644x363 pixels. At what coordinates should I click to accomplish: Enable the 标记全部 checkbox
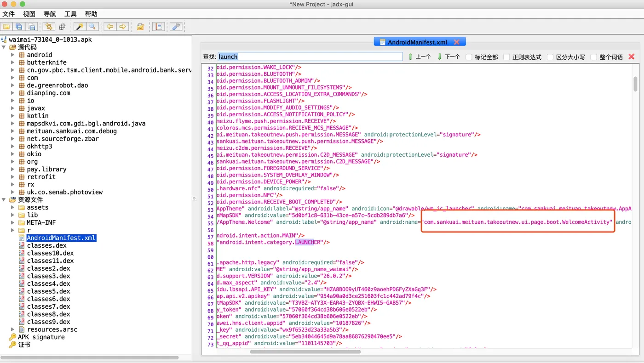(469, 57)
